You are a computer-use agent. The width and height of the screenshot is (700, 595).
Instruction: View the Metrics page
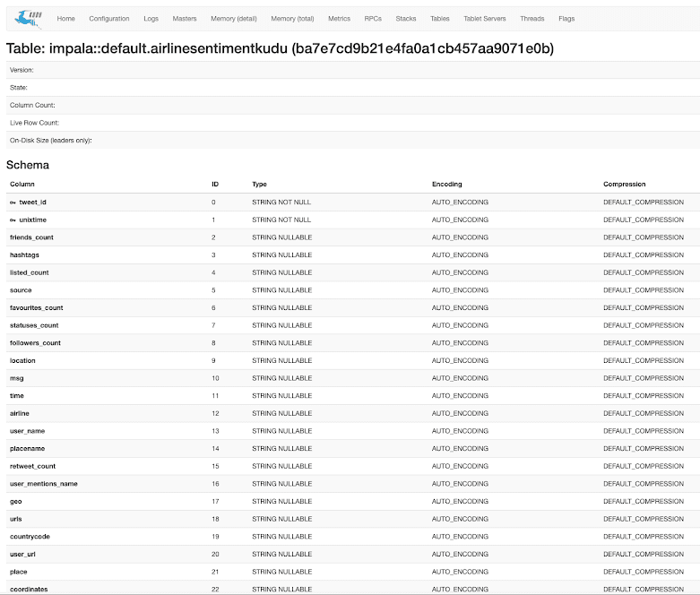pos(339,19)
